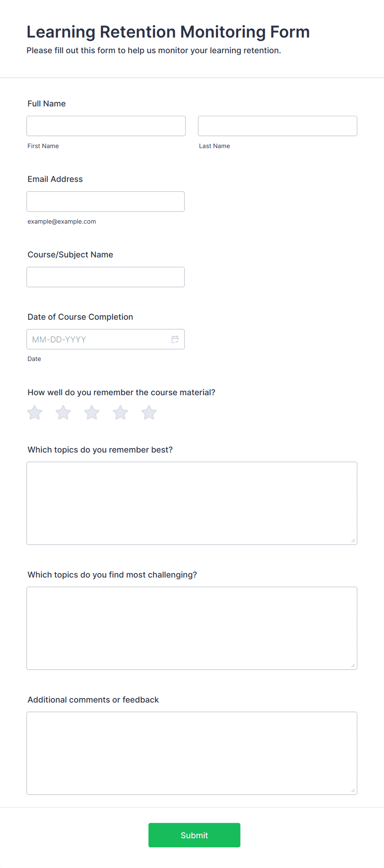The height and width of the screenshot is (868, 384).
Task: Select the Course/Subject Name field
Action: pyautogui.click(x=106, y=277)
